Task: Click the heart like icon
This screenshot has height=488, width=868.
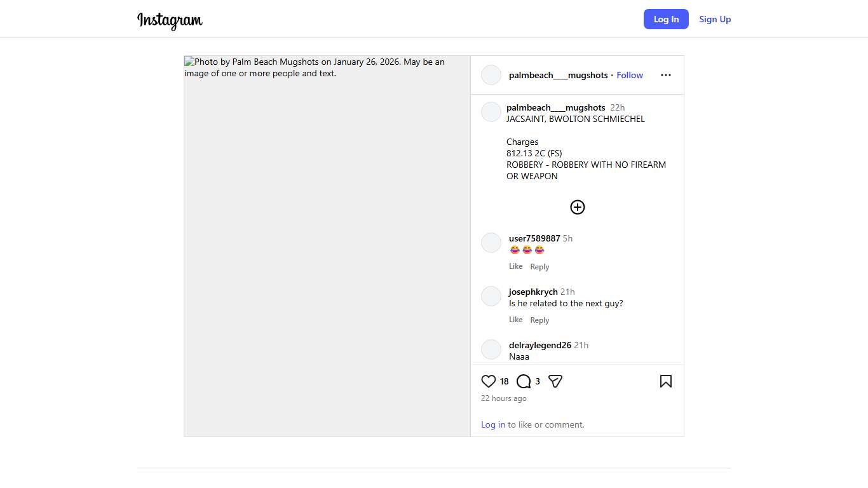Action: [488, 381]
